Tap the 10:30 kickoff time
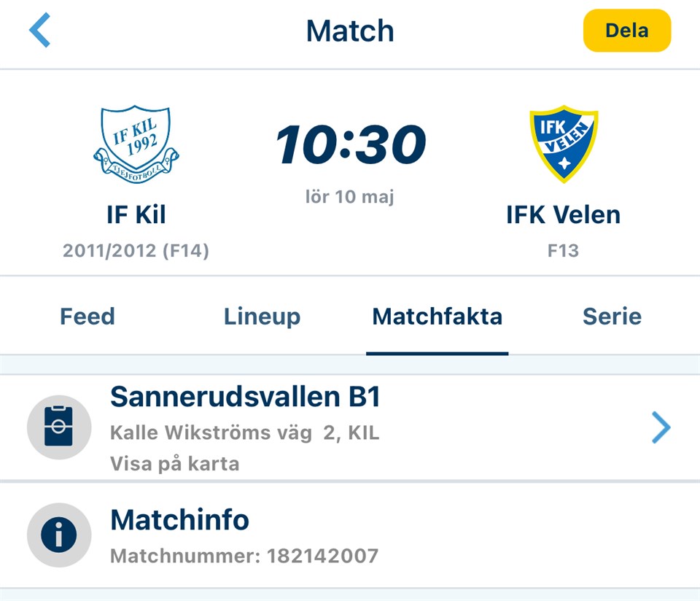 [x=350, y=144]
